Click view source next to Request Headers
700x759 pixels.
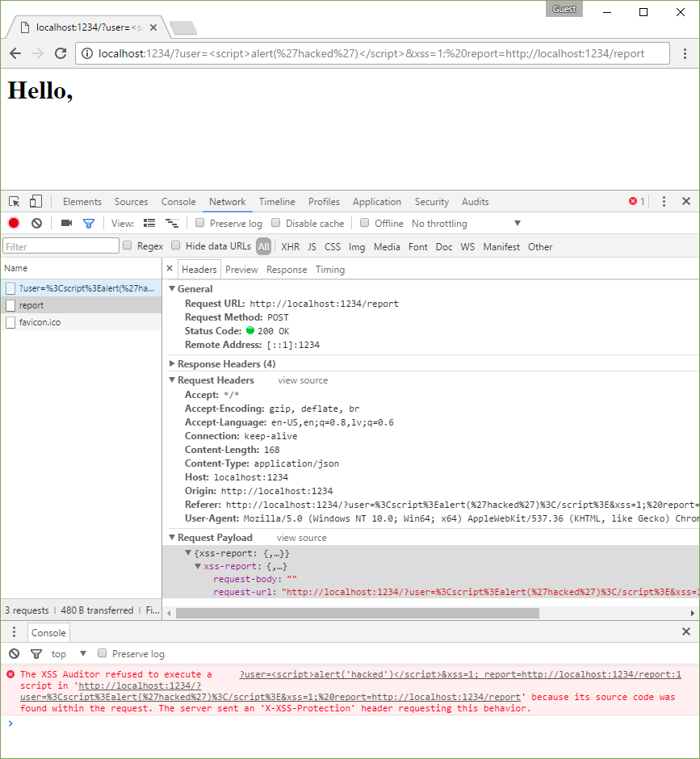303,380
